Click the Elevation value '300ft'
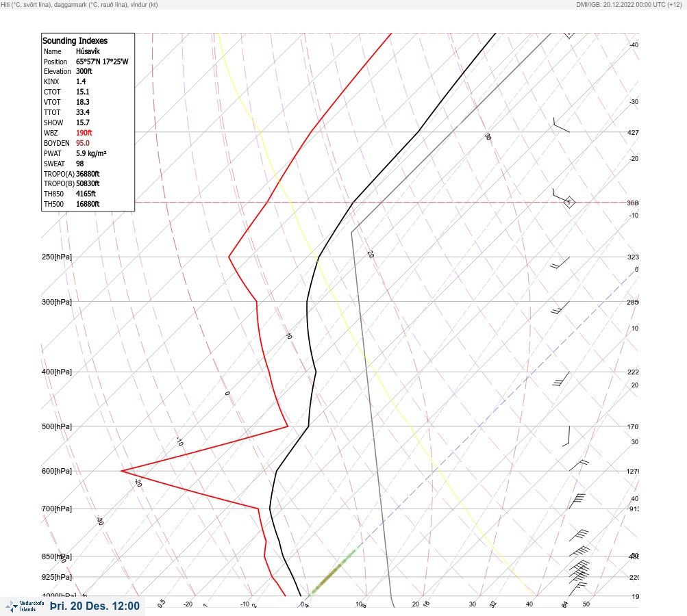 pos(84,71)
